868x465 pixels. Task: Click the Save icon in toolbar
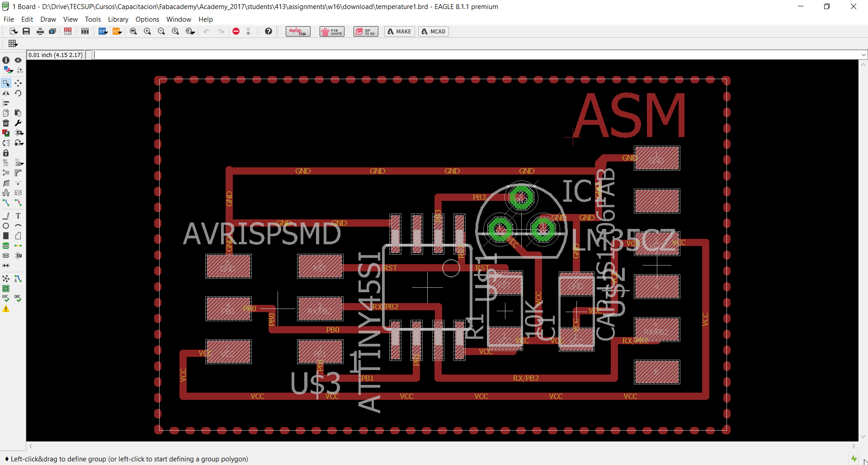click(x=26, y=31)
